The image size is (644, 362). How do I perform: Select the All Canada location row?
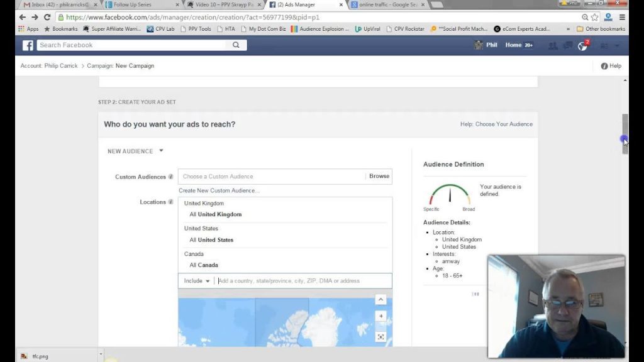pyautogui.click(x=285, y=265)
